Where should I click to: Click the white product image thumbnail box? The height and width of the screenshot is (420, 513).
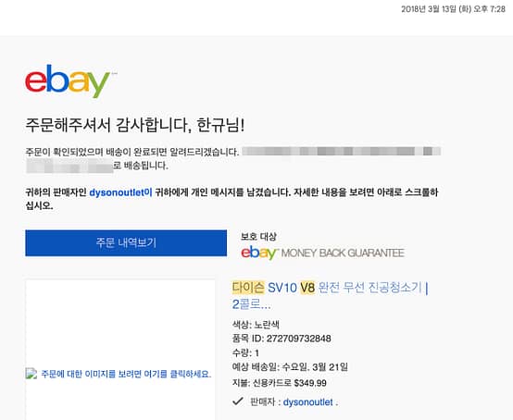pyautogui.click(x=120, y=350)
